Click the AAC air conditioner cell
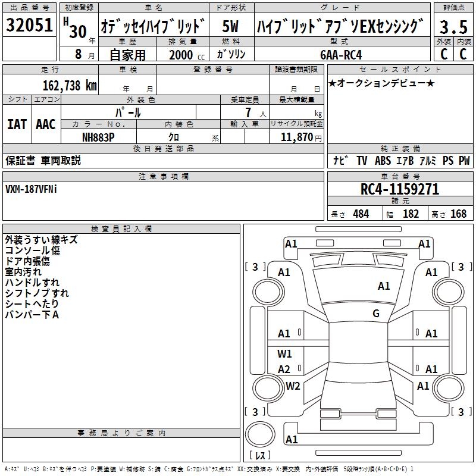Screen dimensions: 476x476 tap(46, 124)
